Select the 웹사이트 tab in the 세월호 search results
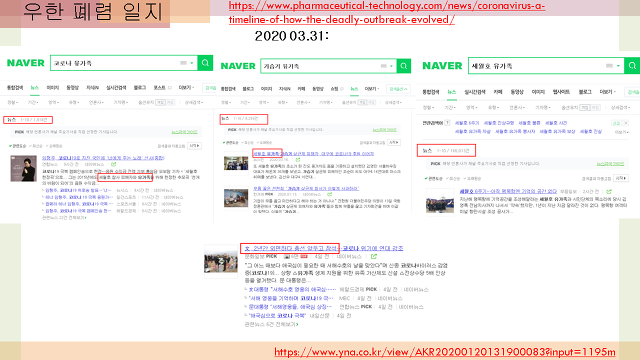The height and width of the screenshot is (360, 640). (x=561, y=92)
